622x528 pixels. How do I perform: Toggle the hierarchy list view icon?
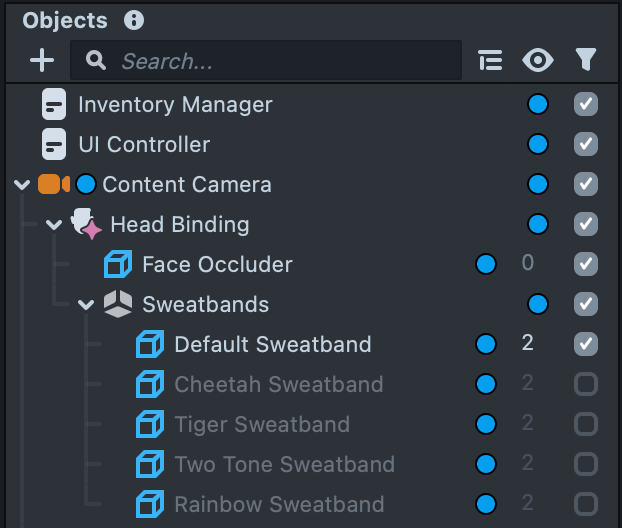click(x=490, y=61)
